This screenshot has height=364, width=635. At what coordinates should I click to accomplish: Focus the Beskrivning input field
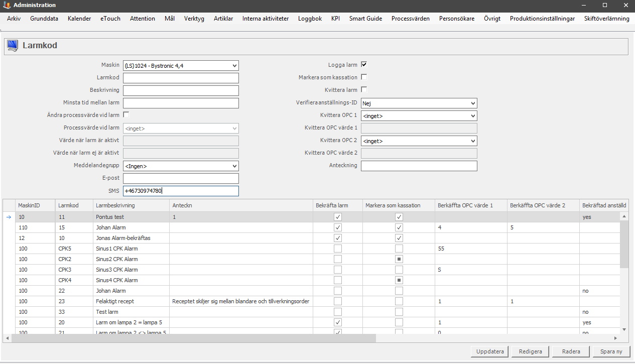click(x=181, y=90)
